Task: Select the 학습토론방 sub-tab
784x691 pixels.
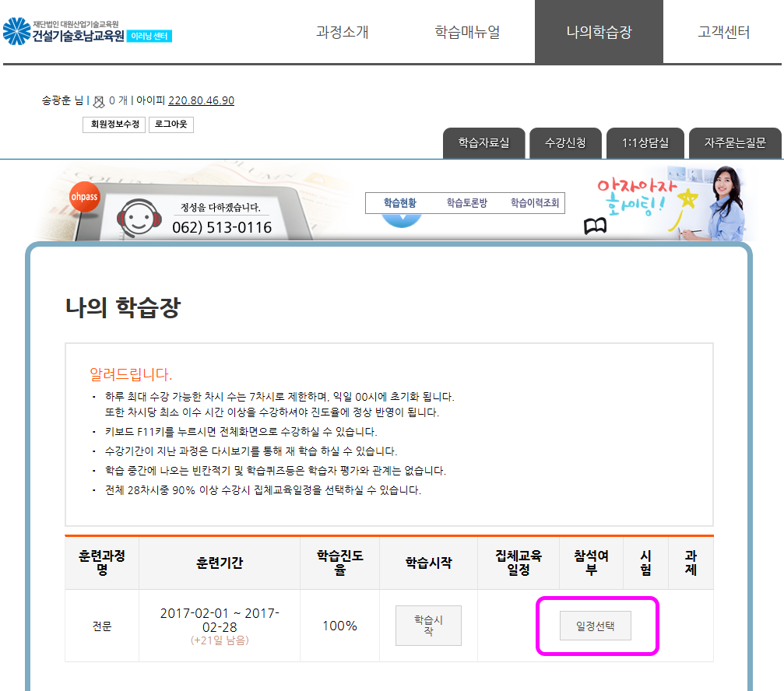Action: [x=466, y=202]
